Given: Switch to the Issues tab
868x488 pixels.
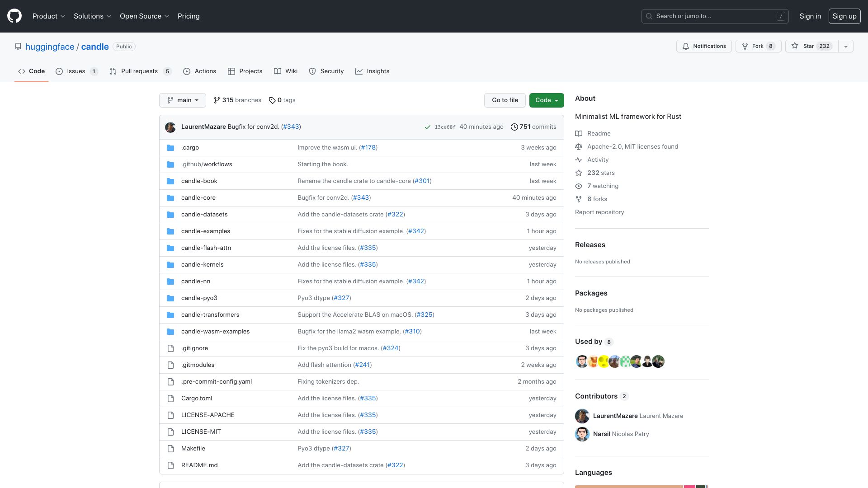Looking at the screenshot, I should (x=76, y=71).
